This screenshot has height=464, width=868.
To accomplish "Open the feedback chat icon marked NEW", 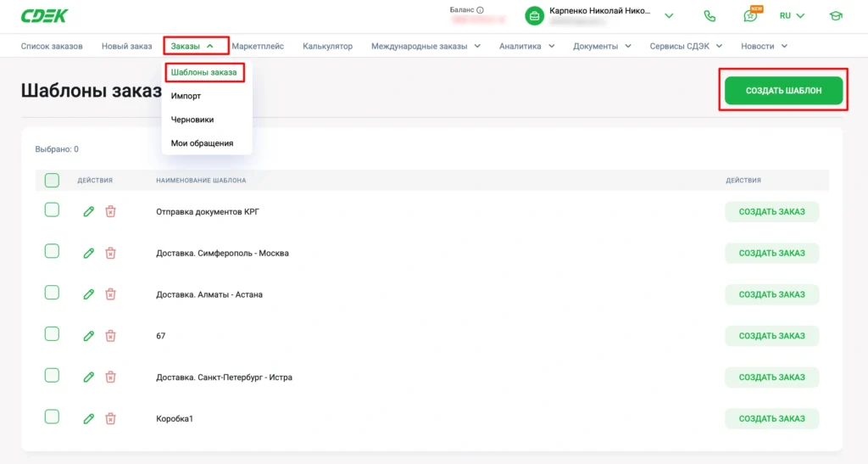I will click(x=751, y=15).
